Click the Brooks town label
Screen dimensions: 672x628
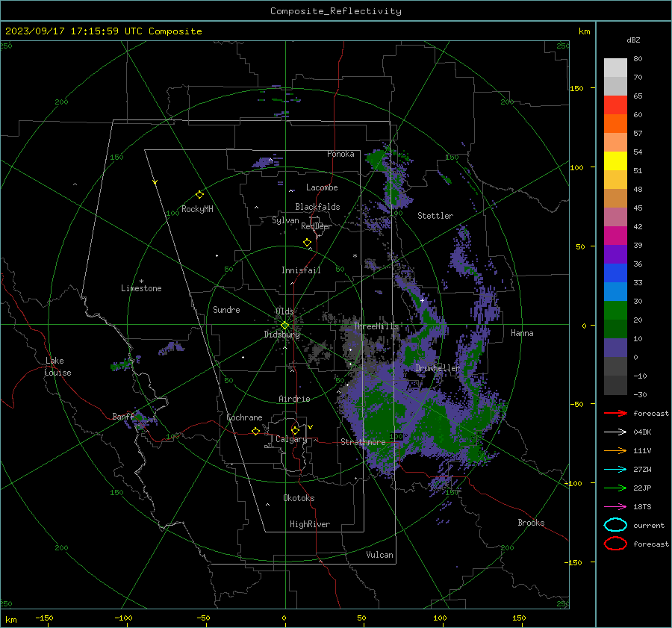[x=531, y=523]
